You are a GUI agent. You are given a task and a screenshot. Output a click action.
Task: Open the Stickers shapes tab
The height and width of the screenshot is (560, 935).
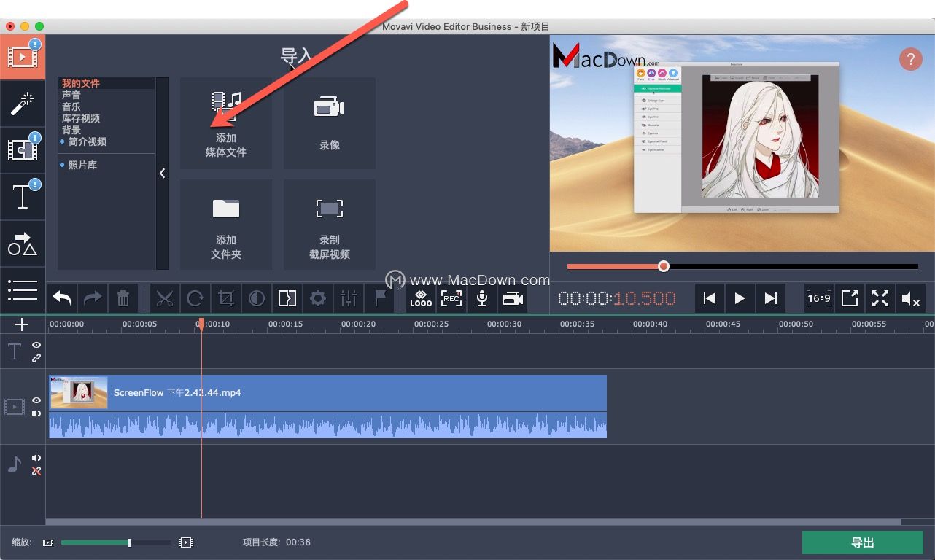(23, 244)
